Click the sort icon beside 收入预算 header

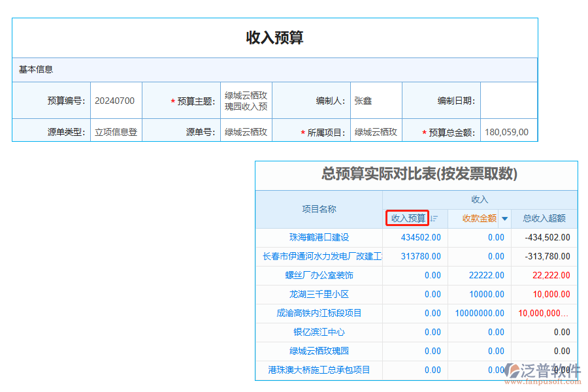[x=433, y=218]
